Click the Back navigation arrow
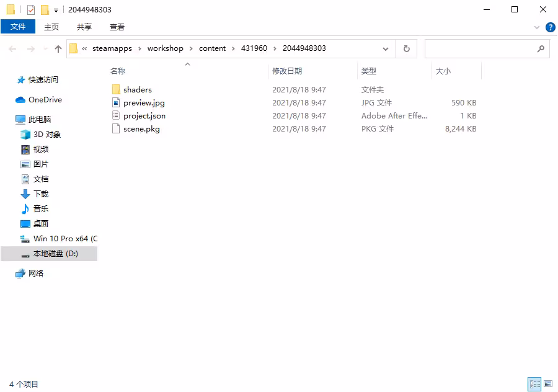Viewport: 558px width, 392px height. click(x=12, y=49)
